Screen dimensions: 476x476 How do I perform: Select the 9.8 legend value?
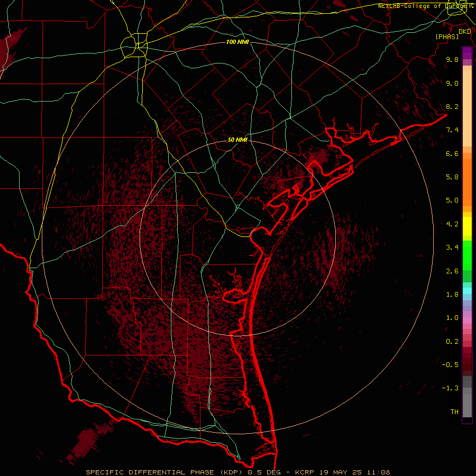[452, 59]
